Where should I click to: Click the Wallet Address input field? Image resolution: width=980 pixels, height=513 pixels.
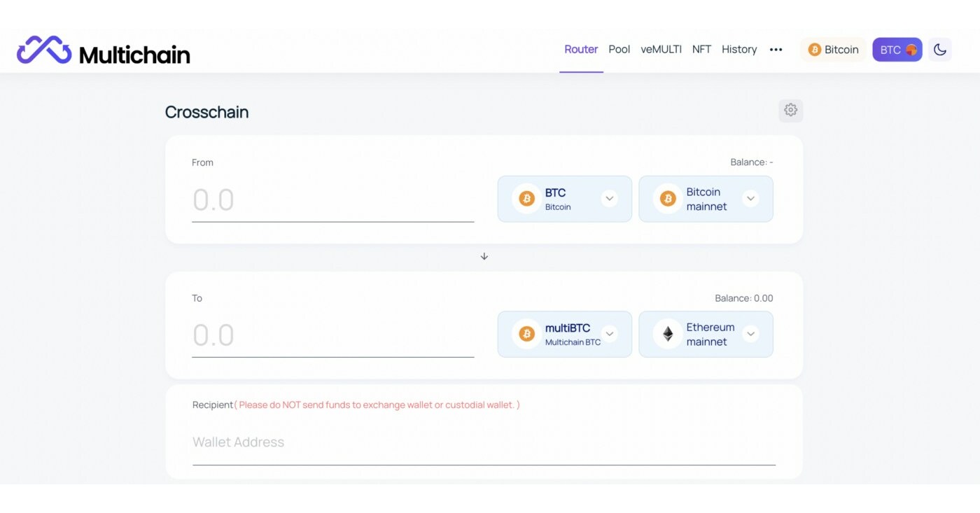click(x=484, y=444)
